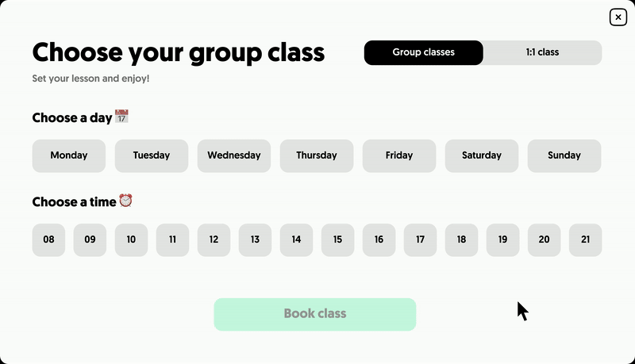The height and width of the screenshot is (364, 635).
Task: Select the 16 time slot
Action: (379, 239)
